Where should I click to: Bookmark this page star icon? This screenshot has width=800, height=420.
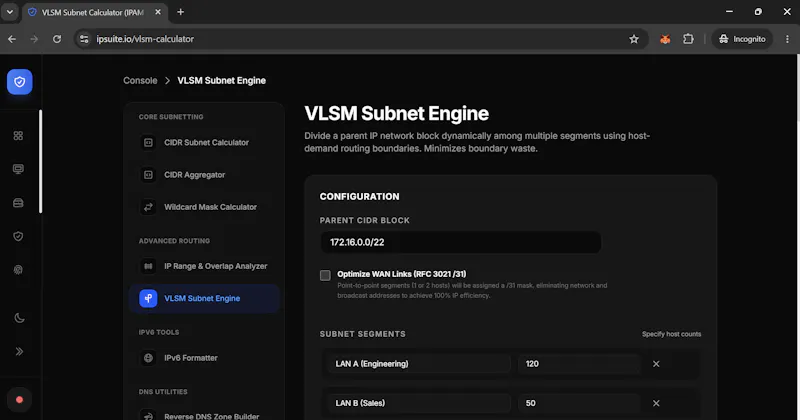click(x=634, y=39)
